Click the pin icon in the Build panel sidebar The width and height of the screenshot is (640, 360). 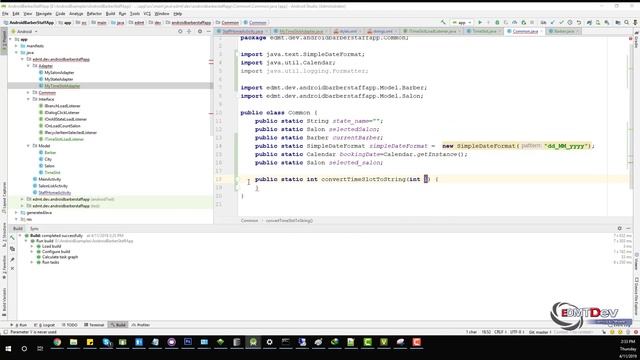click(x=12, y=259)
